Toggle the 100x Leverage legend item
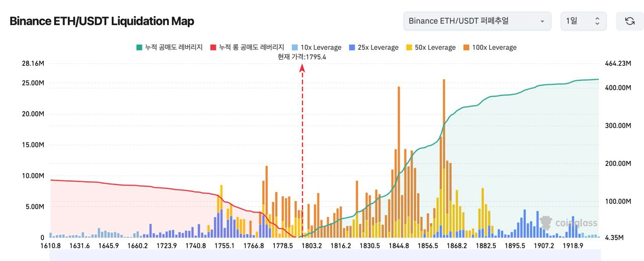The width and height of the screenshot is (644, 261). (x=490, y=47)
